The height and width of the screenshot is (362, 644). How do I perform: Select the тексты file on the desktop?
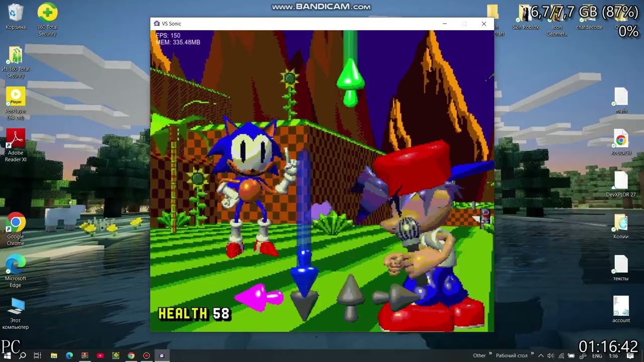pos(621,268)
